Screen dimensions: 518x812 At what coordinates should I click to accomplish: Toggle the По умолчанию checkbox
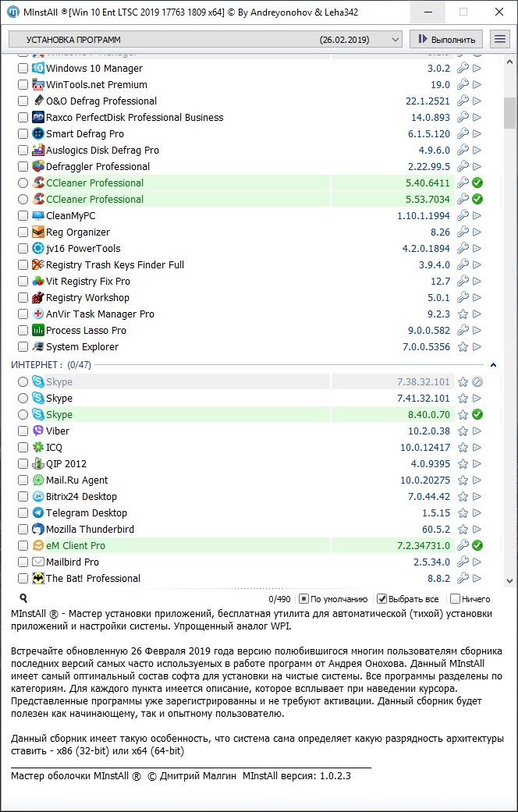(304, 599)
